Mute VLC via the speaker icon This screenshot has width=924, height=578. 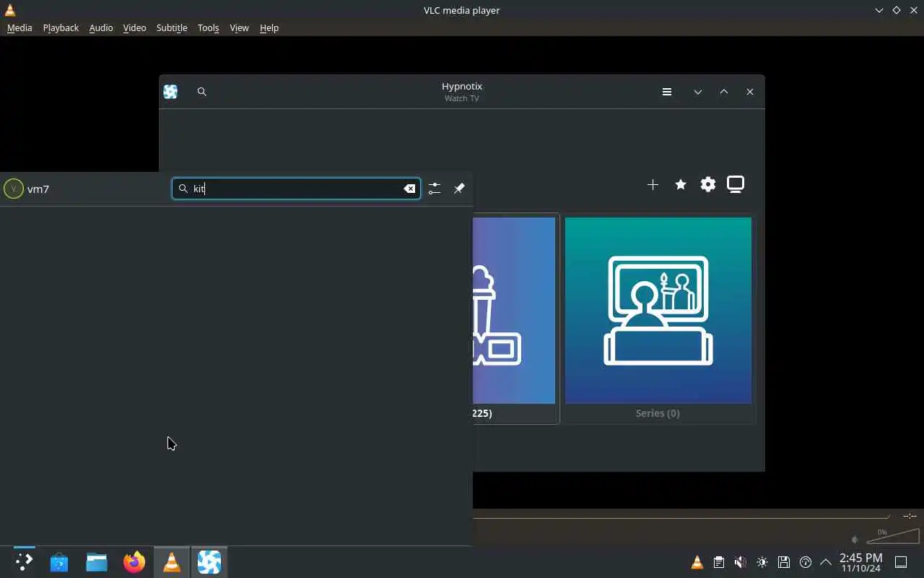click(855, 540)
